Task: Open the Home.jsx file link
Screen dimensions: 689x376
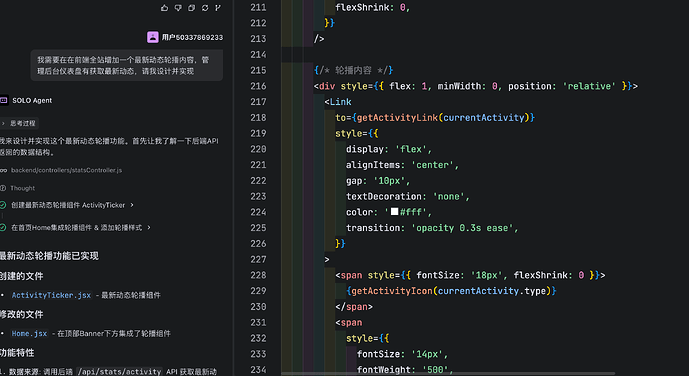Action: coord(29,333)
